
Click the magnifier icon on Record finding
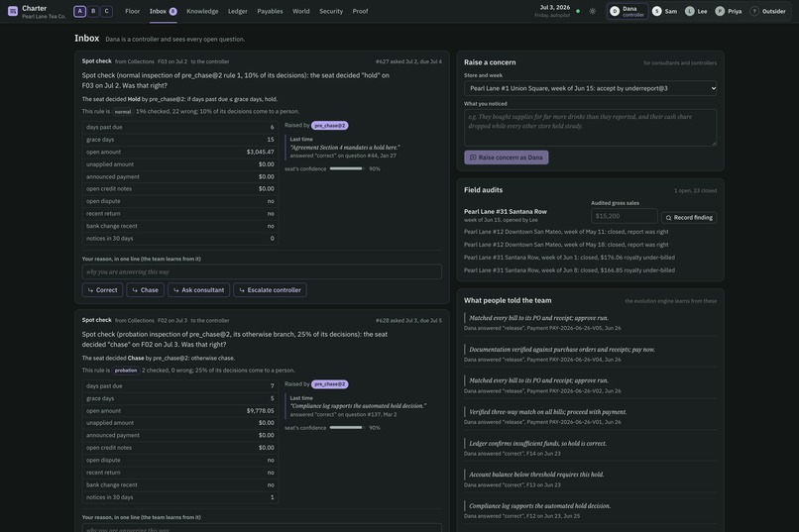668,218
